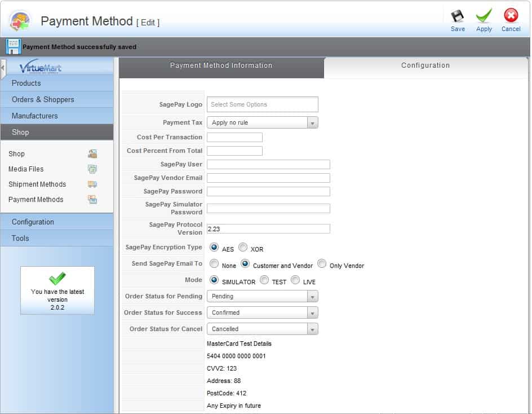Go to Payment Methods
This screenshot has width=532, height=414.
[36, 199]
